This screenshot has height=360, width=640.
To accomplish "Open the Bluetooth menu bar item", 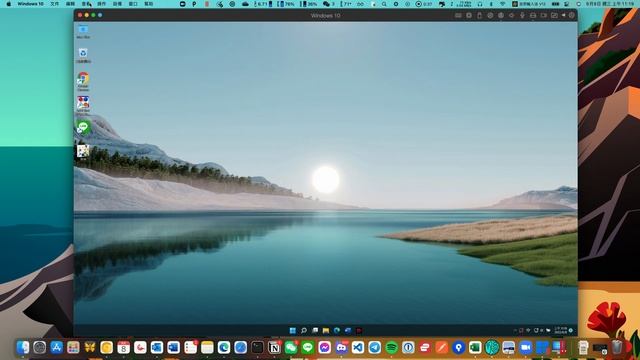I will [x=491, y=4].
